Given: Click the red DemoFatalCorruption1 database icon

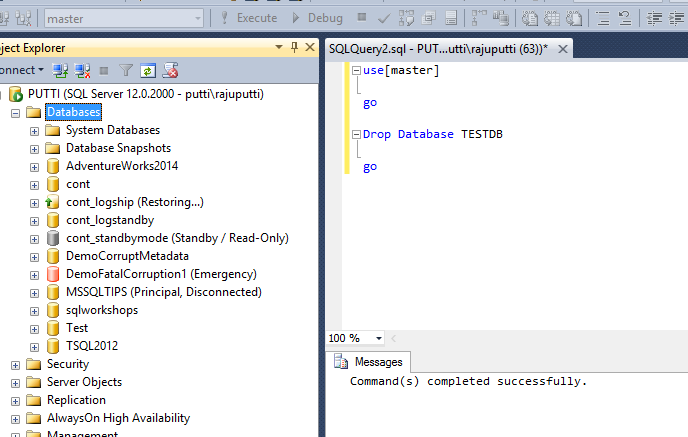Looking at the screenshot, I should (53, 274).
